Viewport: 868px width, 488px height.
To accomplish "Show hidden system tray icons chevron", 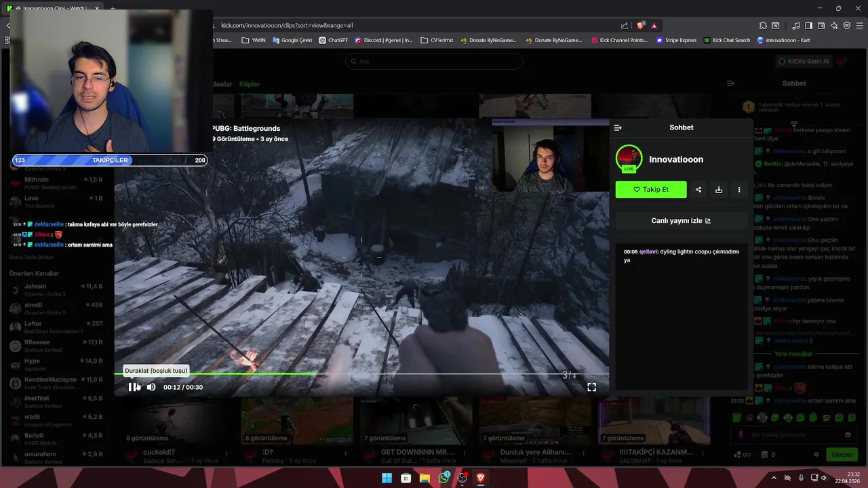I will tap(774, 478).
